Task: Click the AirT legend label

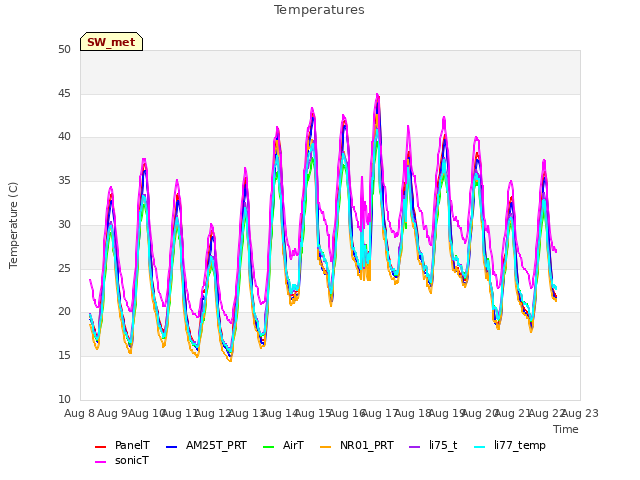Action: [x=293, y=445]
